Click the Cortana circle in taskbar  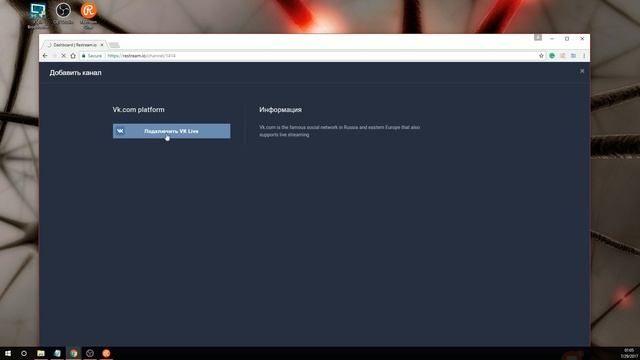24,353
